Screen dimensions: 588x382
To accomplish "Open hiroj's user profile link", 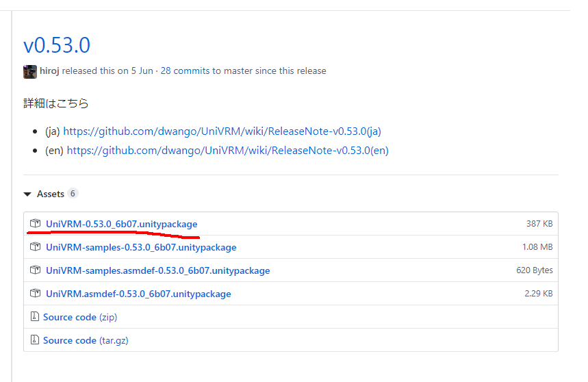I will click(49, 71).
